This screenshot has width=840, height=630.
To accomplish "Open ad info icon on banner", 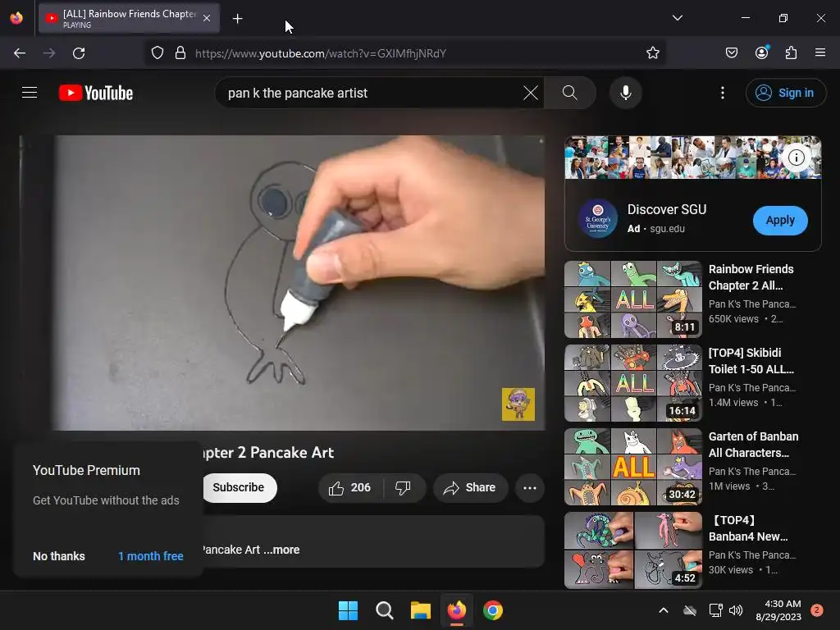I will [796, 157].
